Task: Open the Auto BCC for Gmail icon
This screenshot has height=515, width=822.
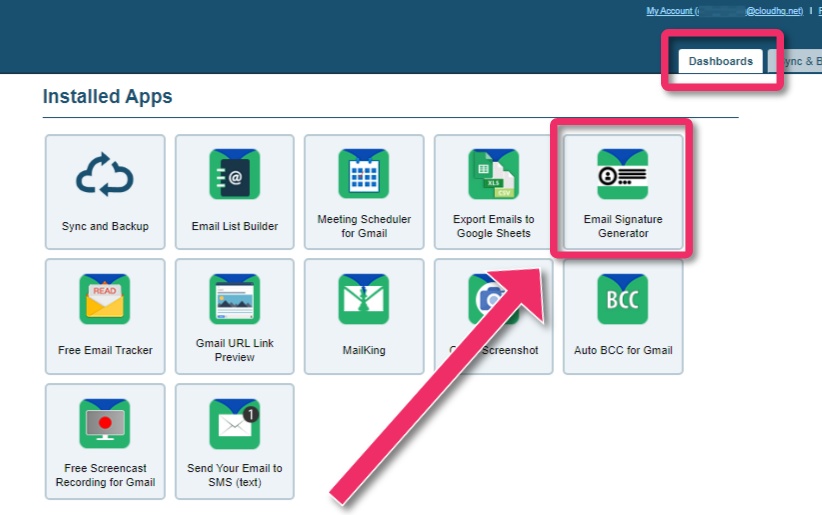Action: tap(623, 299)
